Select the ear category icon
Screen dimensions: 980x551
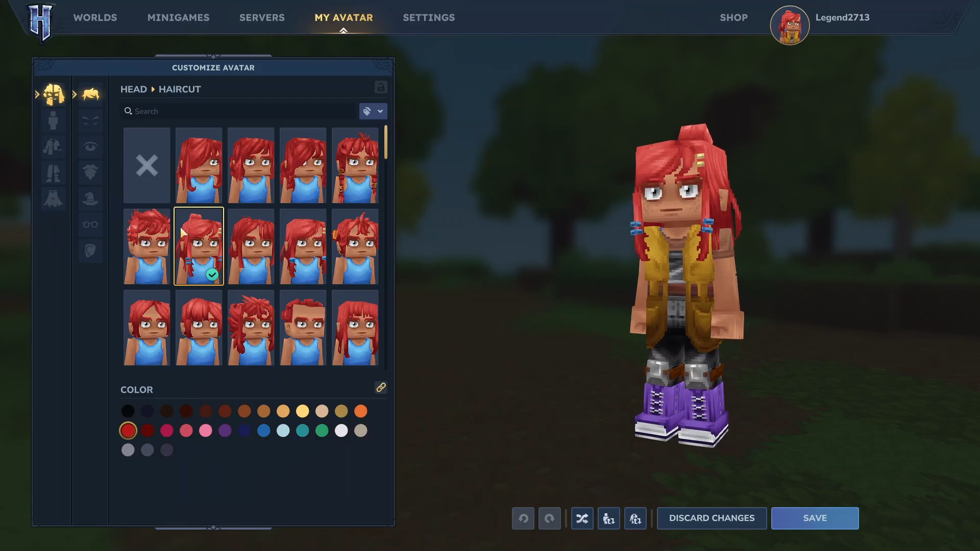pos(90,251)
